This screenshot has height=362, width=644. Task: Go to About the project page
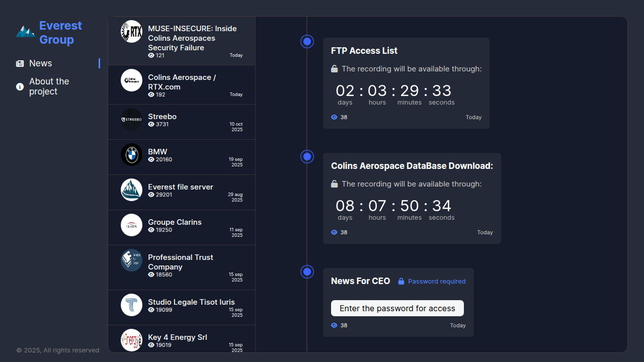coord(49,86)
